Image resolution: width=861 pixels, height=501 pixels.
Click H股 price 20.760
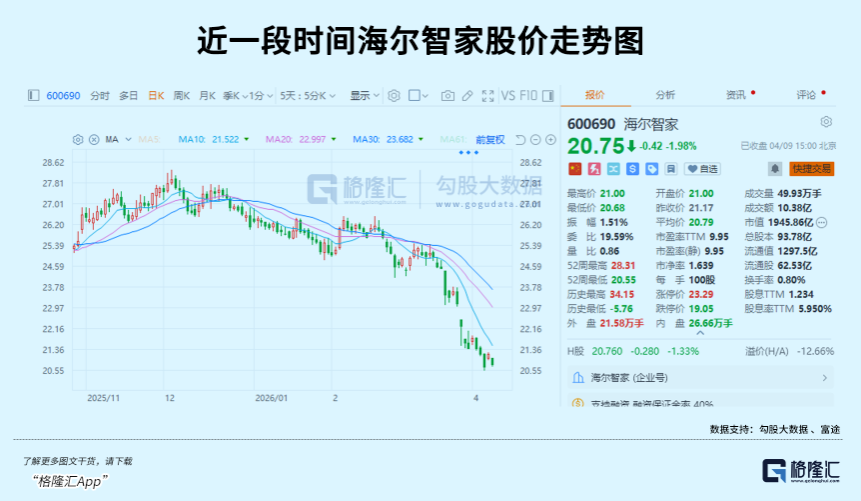[x=607, y=352]
